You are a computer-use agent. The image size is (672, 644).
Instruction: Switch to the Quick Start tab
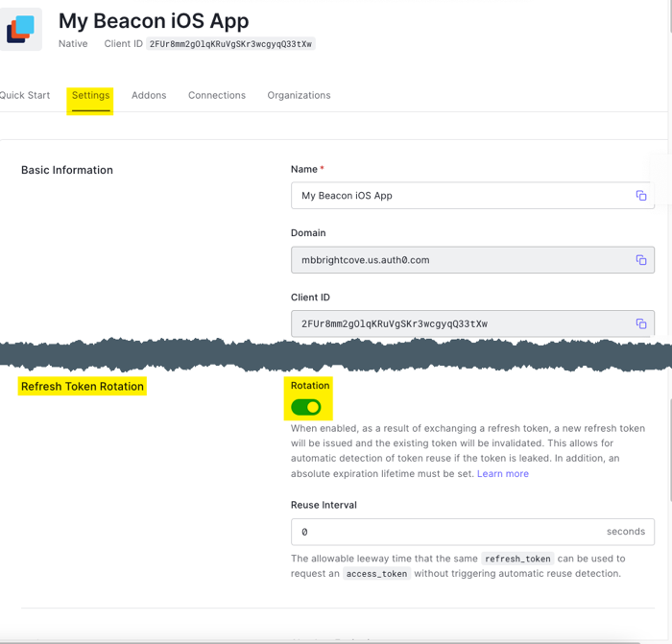coord(24,95)
